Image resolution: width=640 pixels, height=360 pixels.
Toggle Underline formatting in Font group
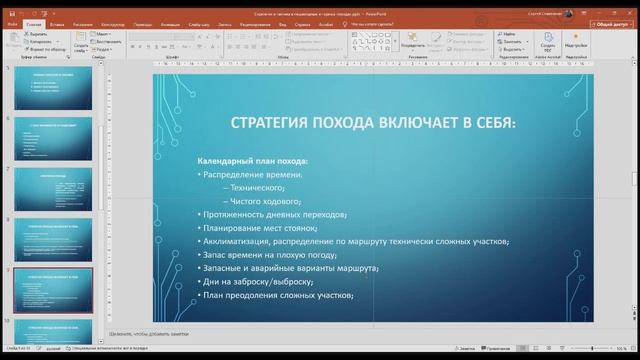[x=148, y=47]
